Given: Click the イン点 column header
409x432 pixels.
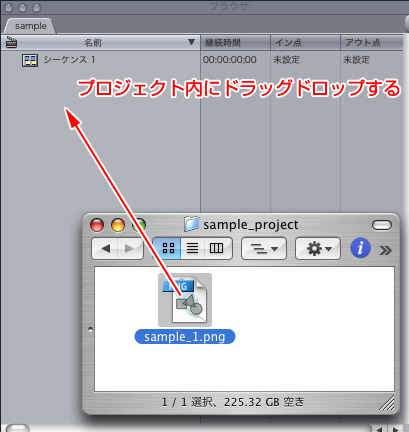Looking at the screenshot, I should [x=305, y=43].
